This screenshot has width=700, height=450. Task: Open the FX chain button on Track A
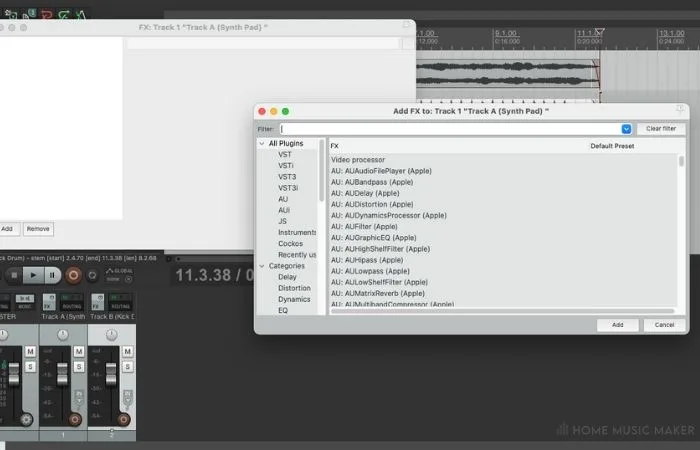(49, 302)
